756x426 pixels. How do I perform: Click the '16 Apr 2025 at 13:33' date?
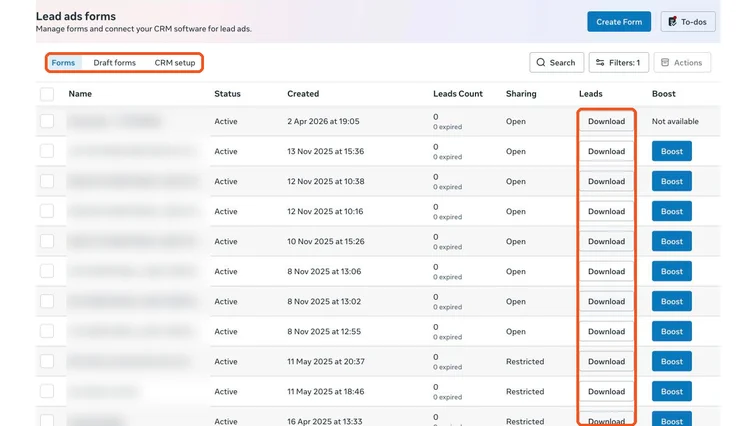[324, 421]
